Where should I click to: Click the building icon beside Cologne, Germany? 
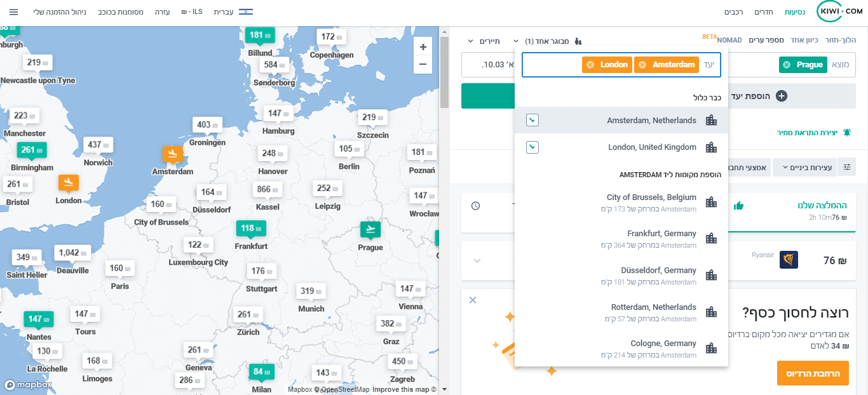click(x=712, y=349)
